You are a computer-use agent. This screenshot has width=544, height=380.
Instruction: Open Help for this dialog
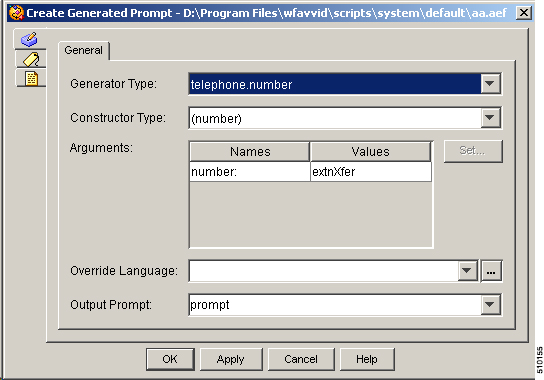point(367,359)
